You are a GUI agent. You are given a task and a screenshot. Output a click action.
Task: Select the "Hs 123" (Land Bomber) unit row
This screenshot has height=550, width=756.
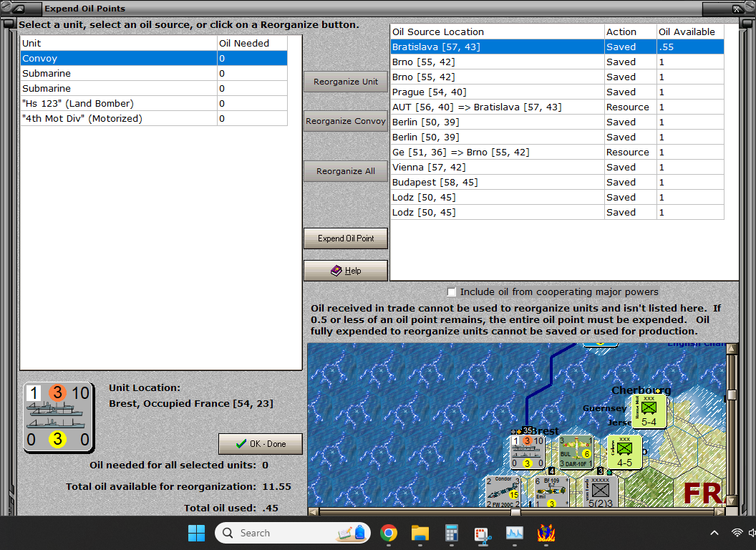(x=155, y=103)
